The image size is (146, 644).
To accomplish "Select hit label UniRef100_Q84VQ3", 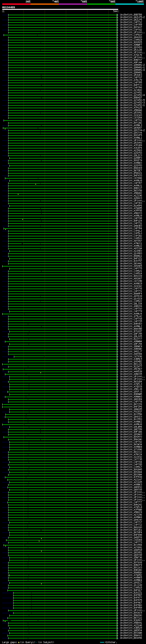I will (131, 37).
